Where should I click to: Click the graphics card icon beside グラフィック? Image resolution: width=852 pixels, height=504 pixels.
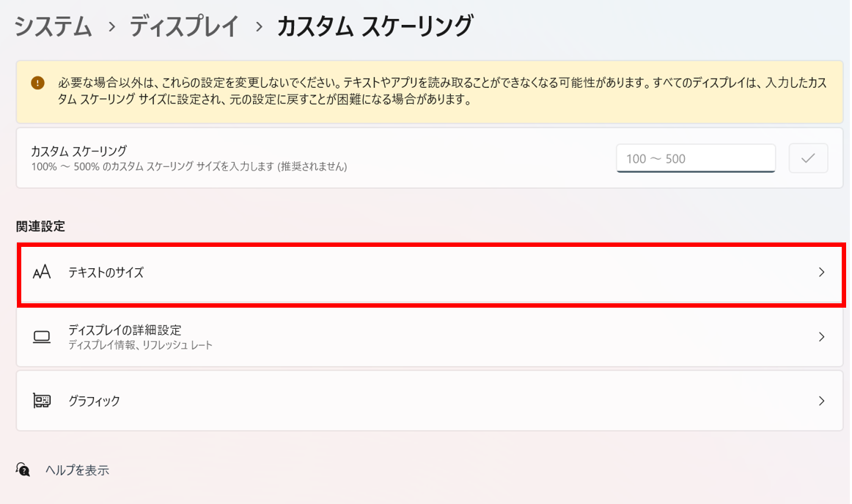[x=42, y=401]
